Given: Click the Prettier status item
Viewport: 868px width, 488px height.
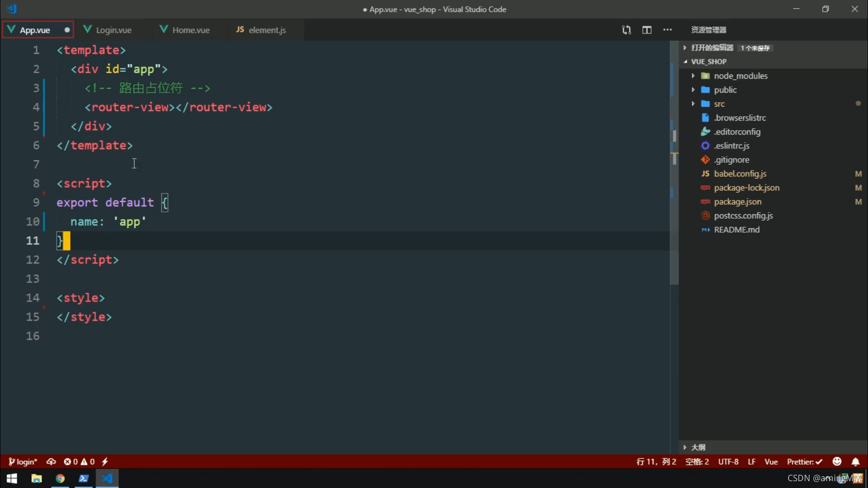Looking at the screenshot, I should click(x=804, y=462).
